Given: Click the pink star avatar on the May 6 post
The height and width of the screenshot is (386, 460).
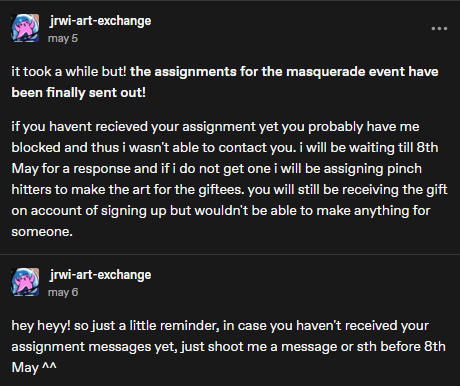Looking at the screenshot, I should 25,282.
